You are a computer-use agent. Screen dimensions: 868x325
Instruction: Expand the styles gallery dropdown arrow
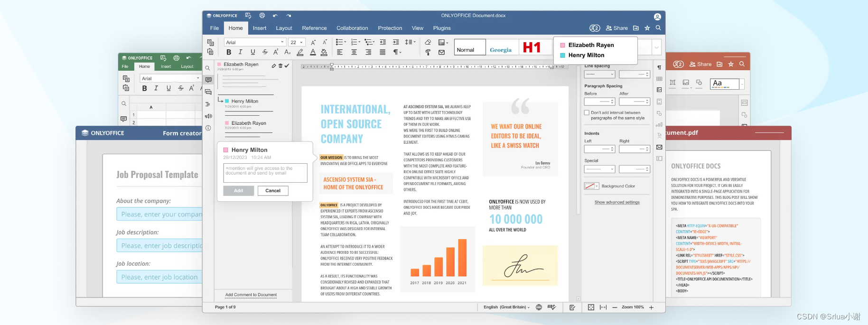[x=657, y=47]
